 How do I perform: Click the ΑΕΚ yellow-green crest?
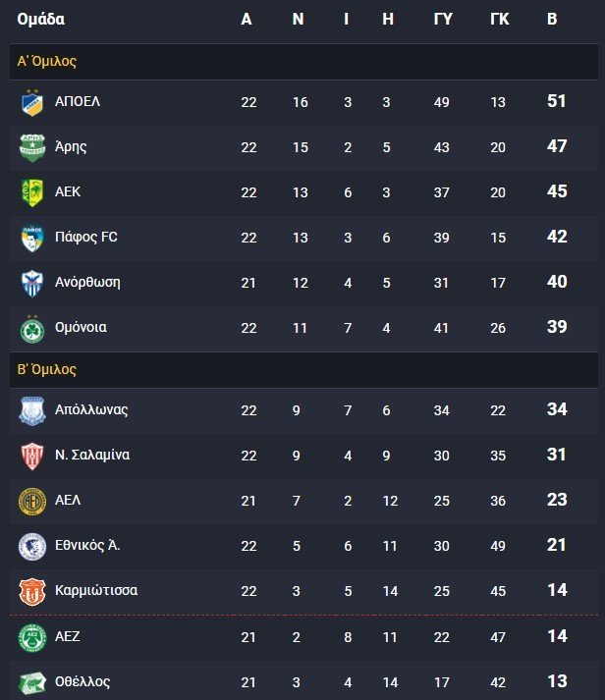coord(32,192)
